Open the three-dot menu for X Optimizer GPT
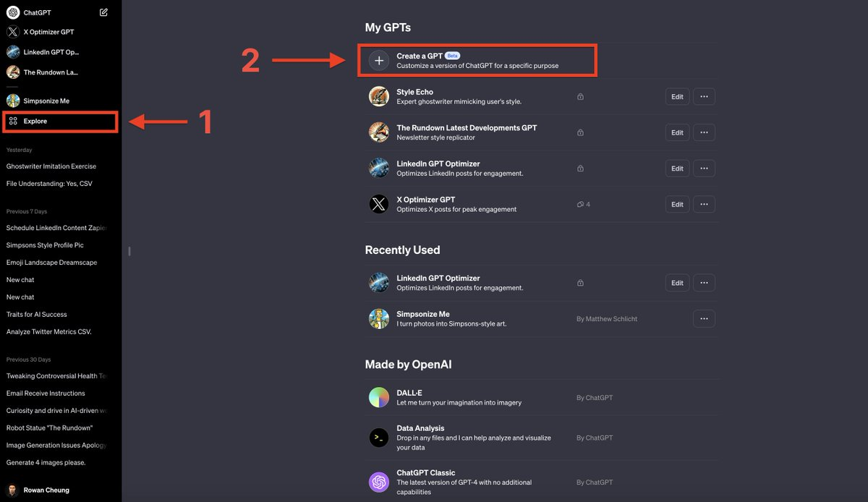This screenshot has height=502, width=868. [x=704, y=203]
